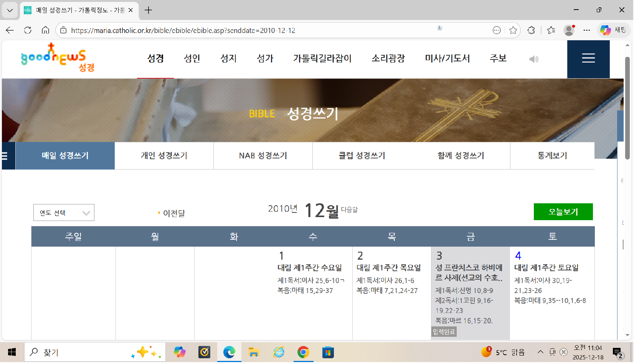
Task: Open File Explorer from the taskbar
Action: [254, 352]
